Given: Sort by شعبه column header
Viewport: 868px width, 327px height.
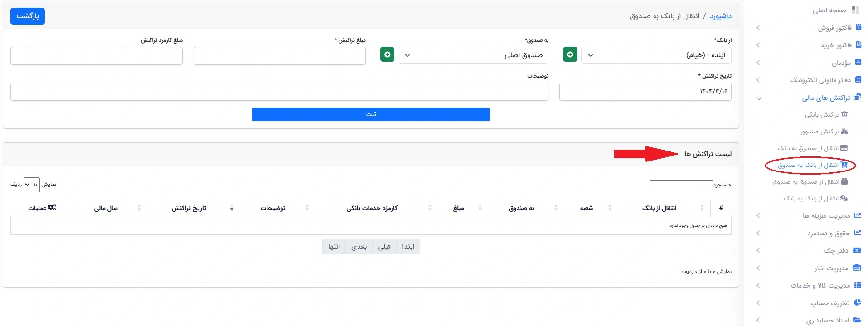Looking at the screenshot, I should click(586, 208).
